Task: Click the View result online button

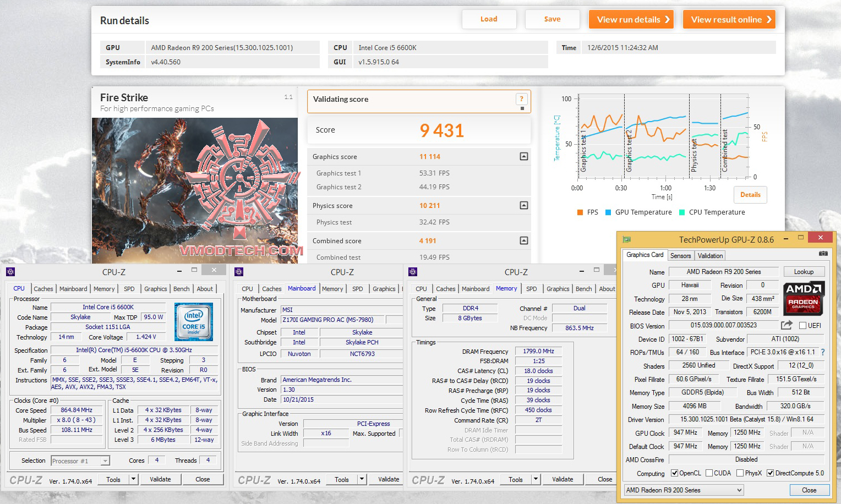Action: tap(729, 19)
